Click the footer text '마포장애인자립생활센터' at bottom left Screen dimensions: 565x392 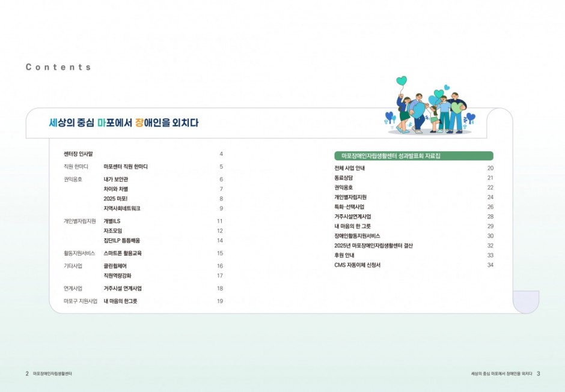pos(52,373)
